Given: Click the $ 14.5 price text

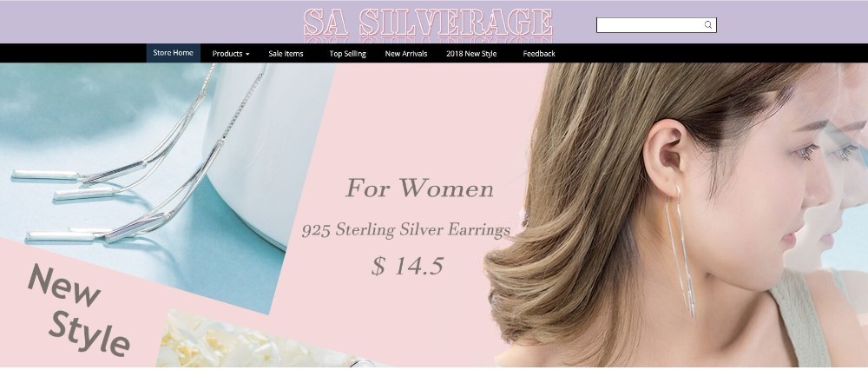Looking at the screenshot, I should click(407, 266).
